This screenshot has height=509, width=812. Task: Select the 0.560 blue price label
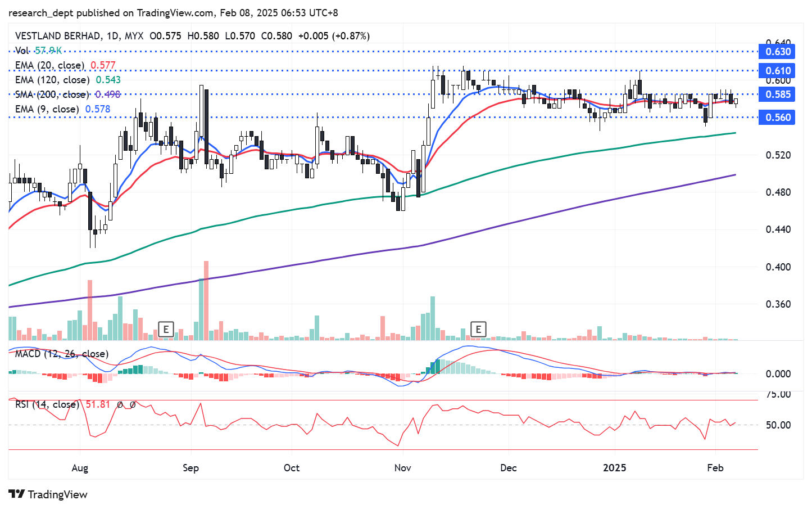[x=777, y=118]
